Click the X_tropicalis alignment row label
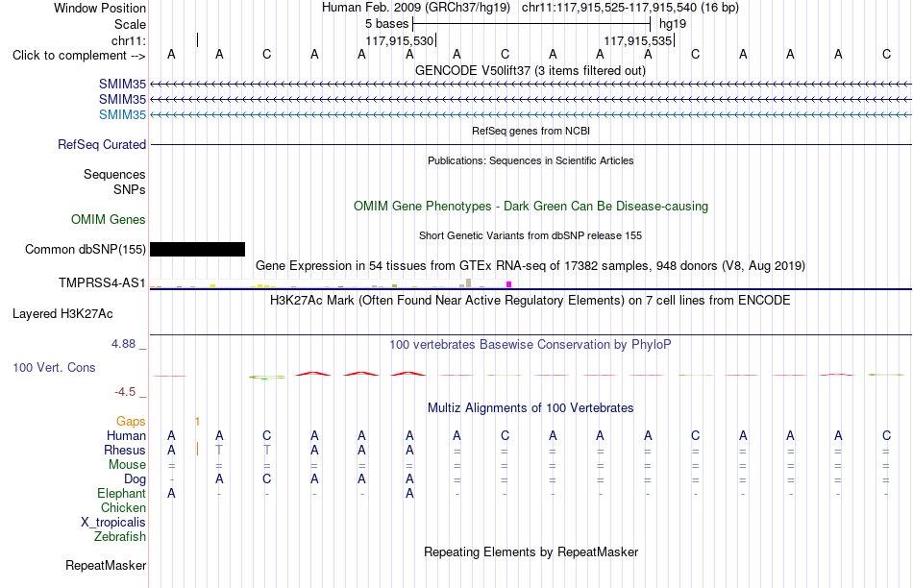 113,523
